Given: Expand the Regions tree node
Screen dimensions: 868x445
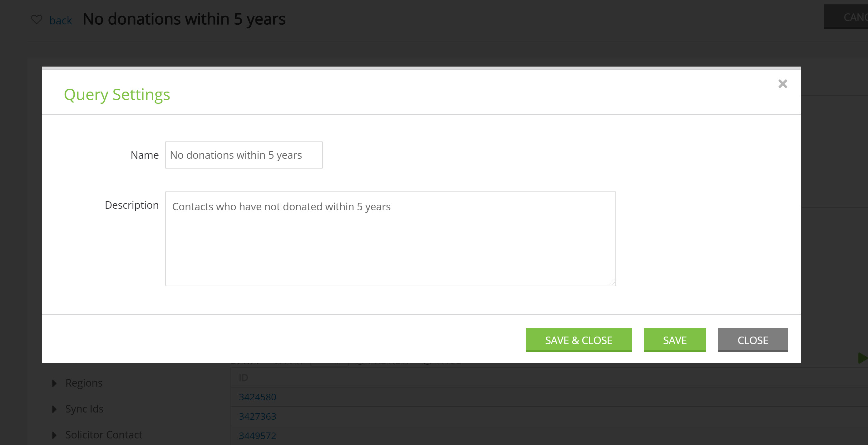Looking at the screenshot, I should coord(54,383).
